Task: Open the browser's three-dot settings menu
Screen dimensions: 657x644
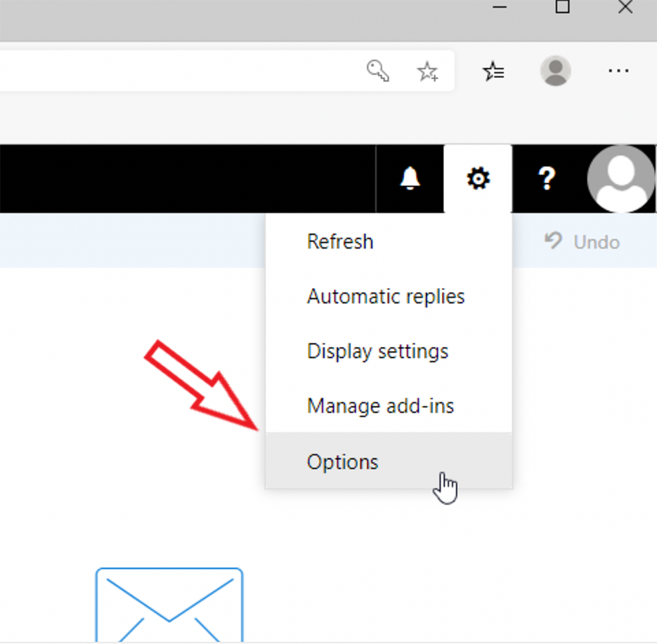Action: coord(618,70)
